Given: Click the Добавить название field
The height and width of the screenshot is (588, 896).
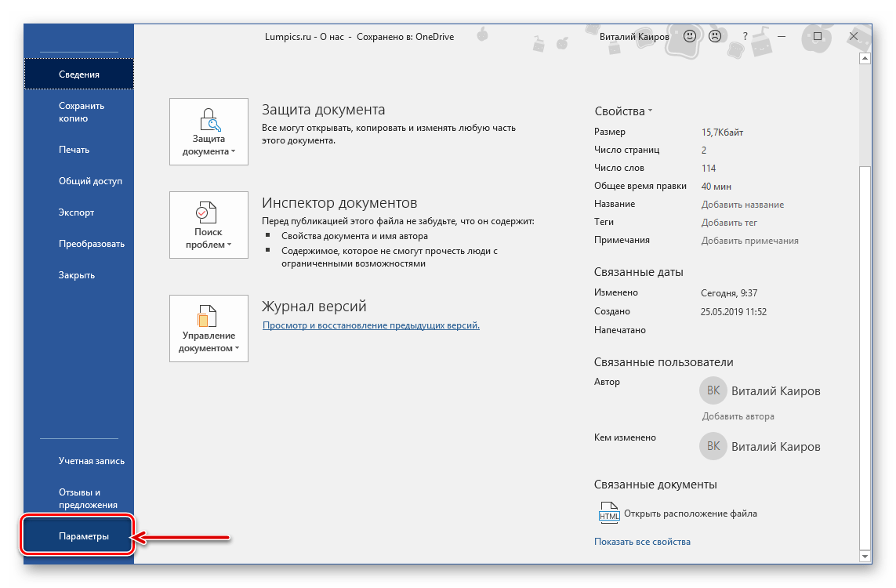Looking at the screenshot, I should coord(742,205).
